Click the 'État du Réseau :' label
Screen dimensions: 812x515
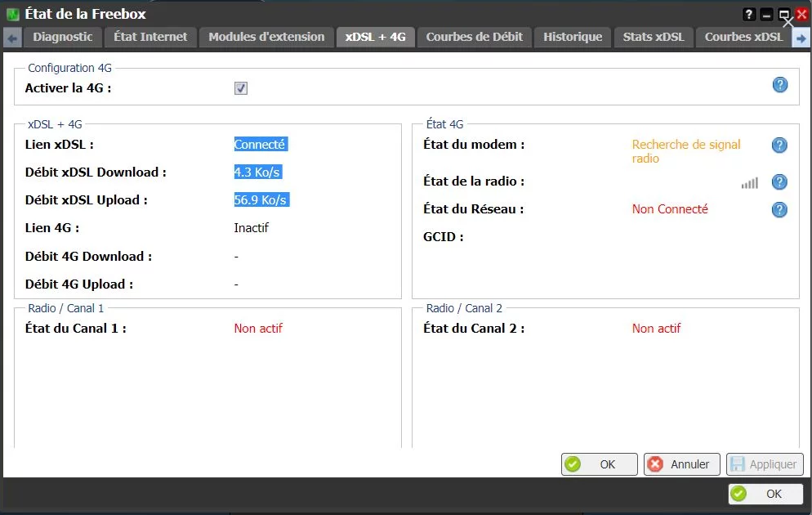[x=473, y=209]
